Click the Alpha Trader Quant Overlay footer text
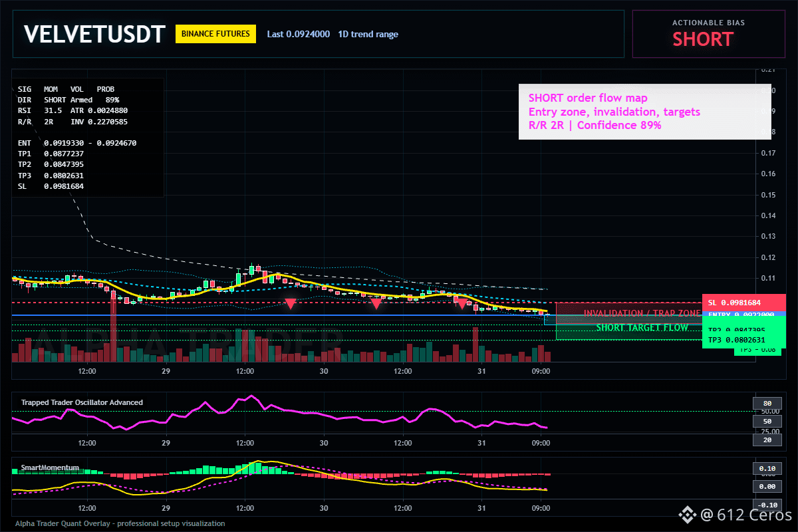Screen dimensions: 798x532 point(120,523)
